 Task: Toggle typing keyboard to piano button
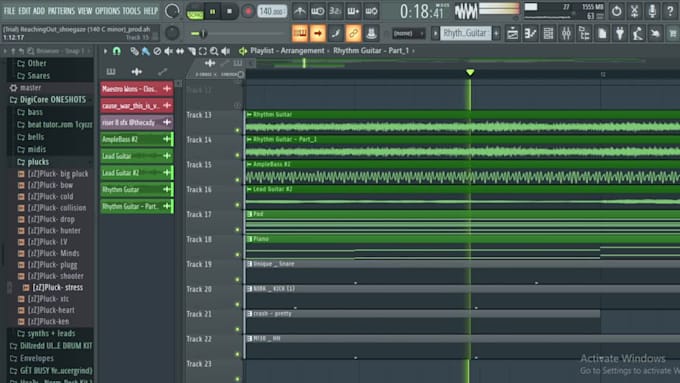pos(300,33)
